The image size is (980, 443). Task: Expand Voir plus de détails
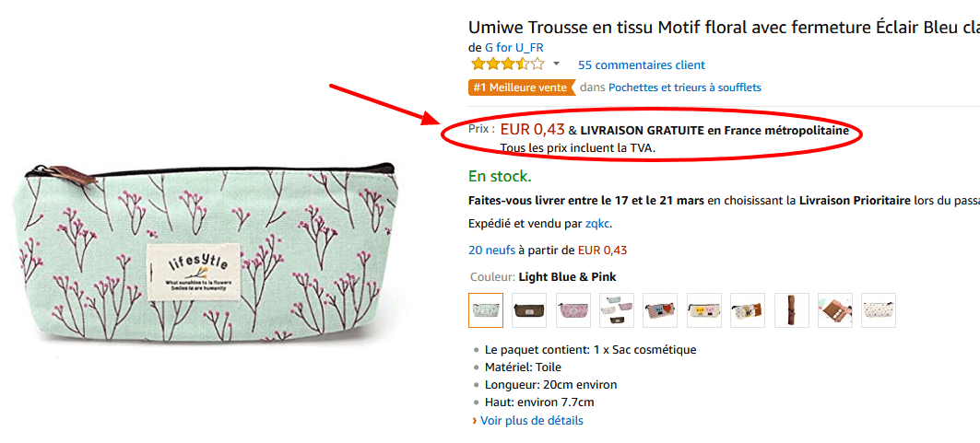[x=531, y=421]
